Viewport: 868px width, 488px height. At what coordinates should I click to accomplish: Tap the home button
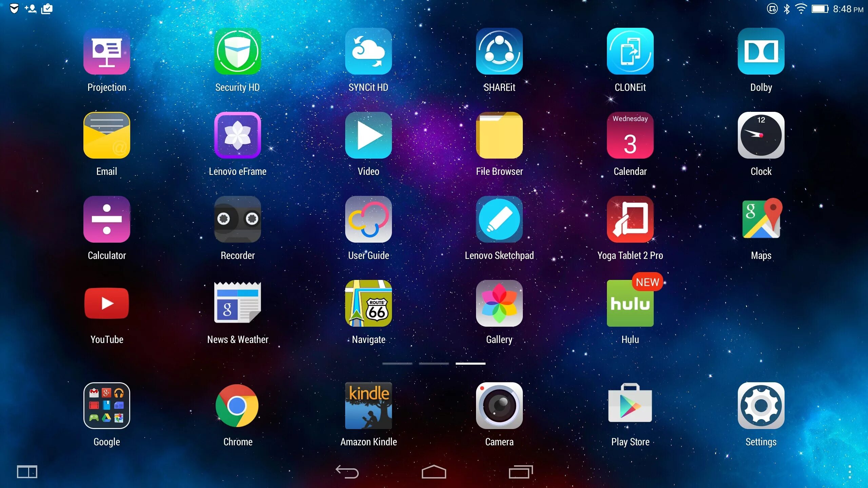433,471
